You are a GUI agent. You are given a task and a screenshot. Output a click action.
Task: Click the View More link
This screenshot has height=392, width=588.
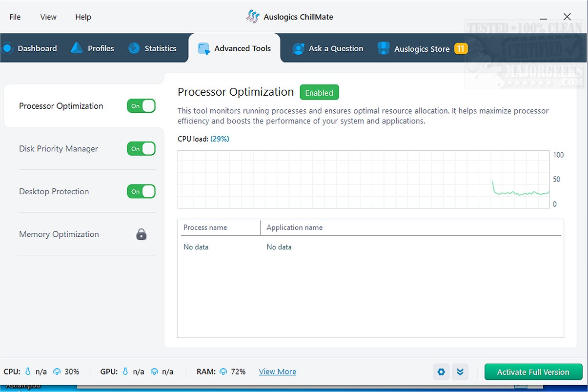278,371
